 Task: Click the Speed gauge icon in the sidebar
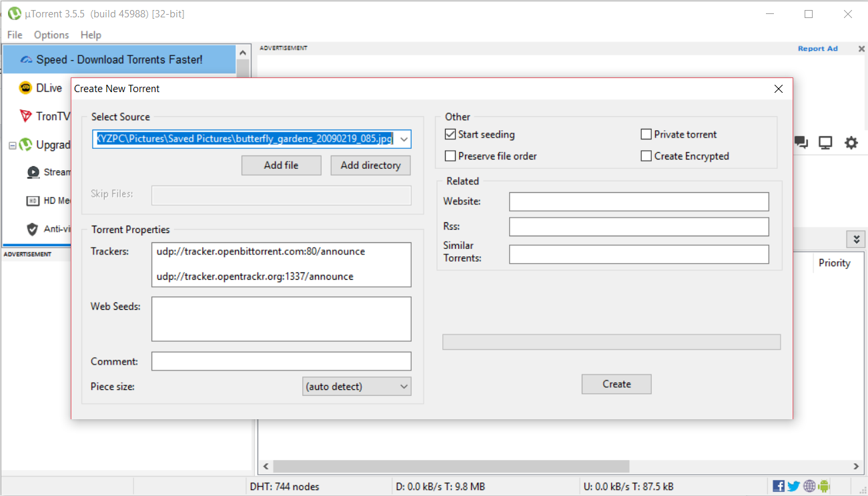click(x=27, y=60)
